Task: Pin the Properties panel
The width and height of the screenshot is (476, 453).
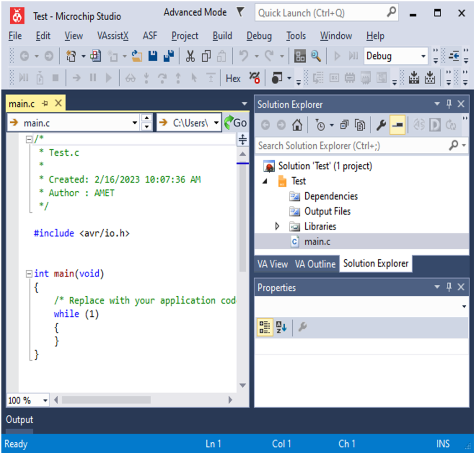Action: pyautogui.click(x=449, y=287)
